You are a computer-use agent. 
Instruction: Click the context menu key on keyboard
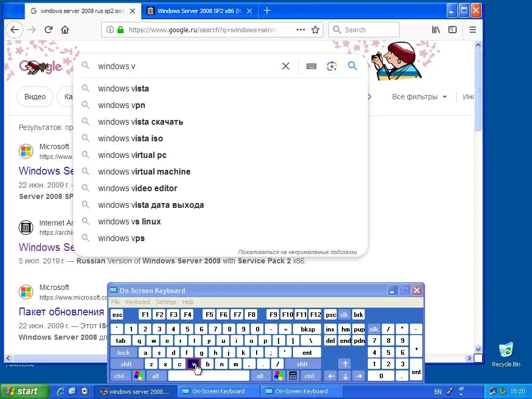pos(293,376)
